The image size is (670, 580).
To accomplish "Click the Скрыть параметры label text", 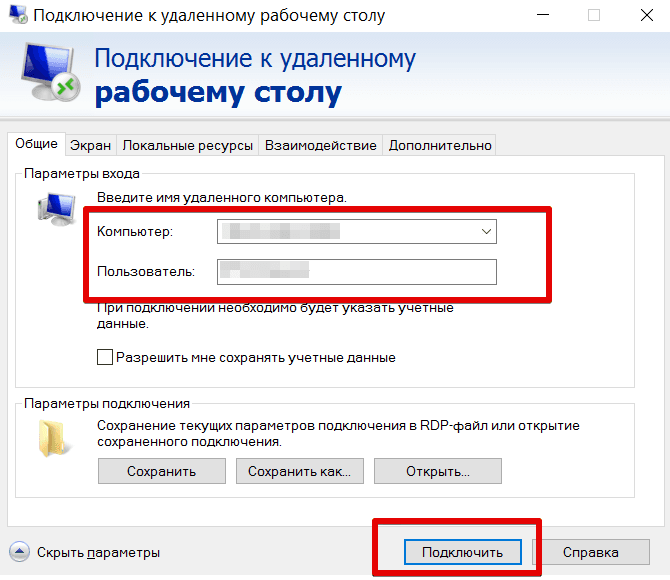I will (98, 552).
